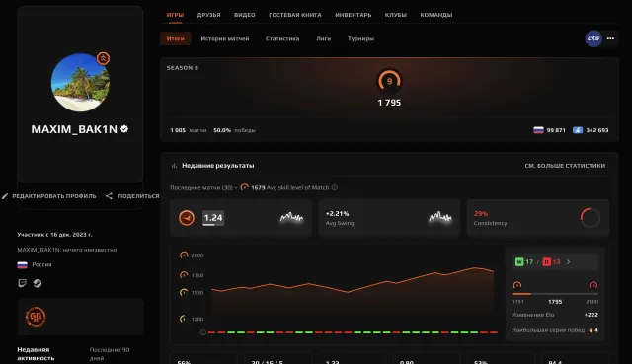Image resolution: width=632 pixels, height=364 pixels.
Task: Open the КОМАНДЫ tab
Action: [x=436, y=15]
